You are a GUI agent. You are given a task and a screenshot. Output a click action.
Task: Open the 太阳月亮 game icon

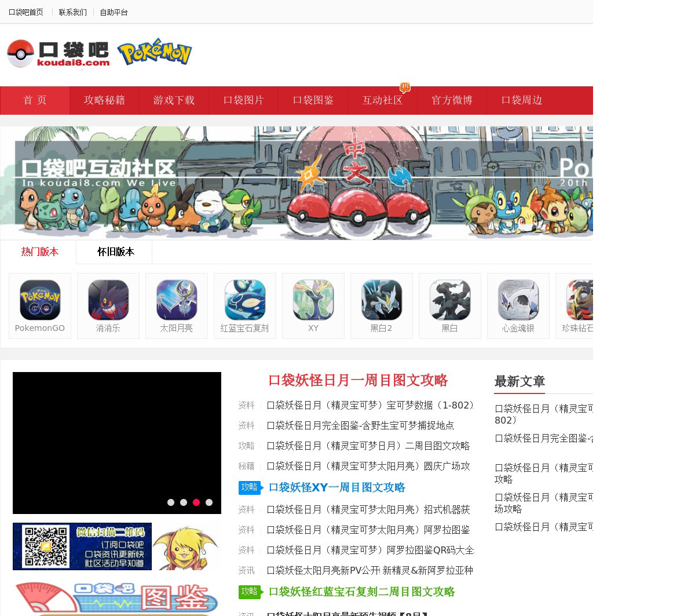pyautogui.click(x=177, y=306)
